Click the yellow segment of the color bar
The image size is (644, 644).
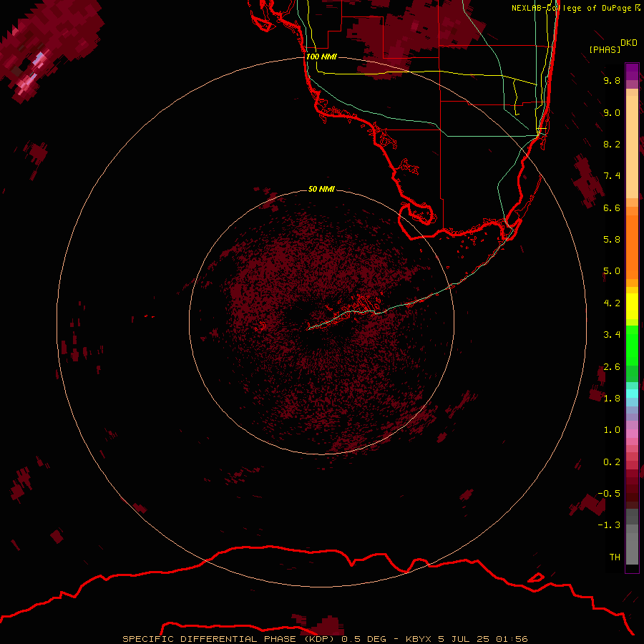(x=632, y=306)
